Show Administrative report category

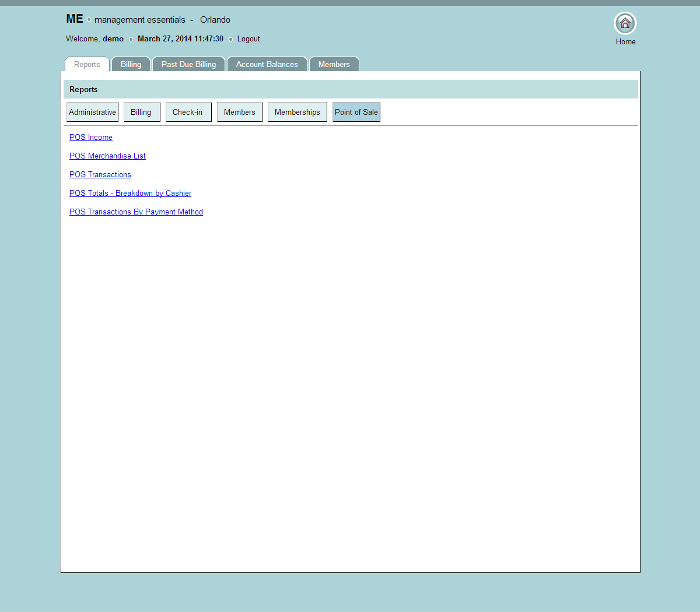point(92,112)
